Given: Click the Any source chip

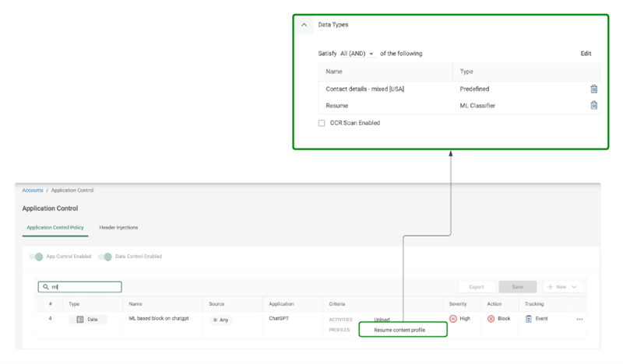Looking at the screenshot, I should tap(221, 320).
